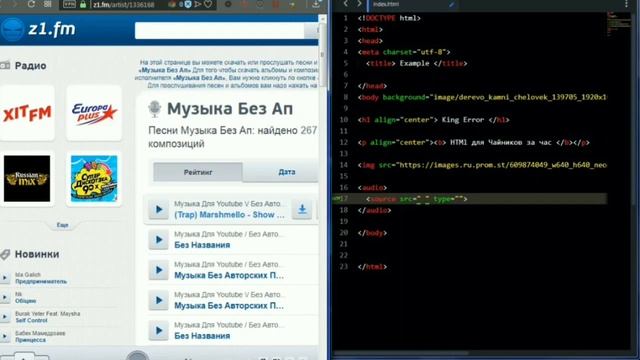Open the Супердискотека 90-х radio tile
Image resolution: width=640 pixels, height=360 pixels.
click(94, 178)
